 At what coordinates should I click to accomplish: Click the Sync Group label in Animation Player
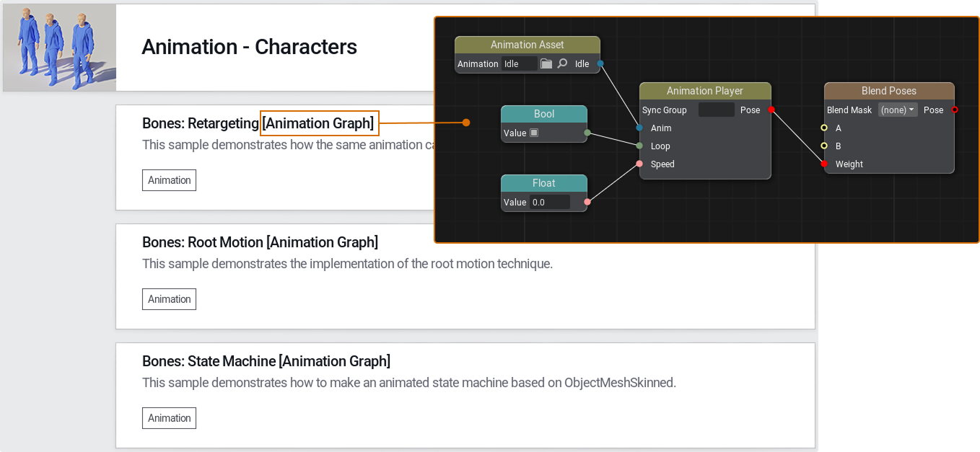coord(665,110)
